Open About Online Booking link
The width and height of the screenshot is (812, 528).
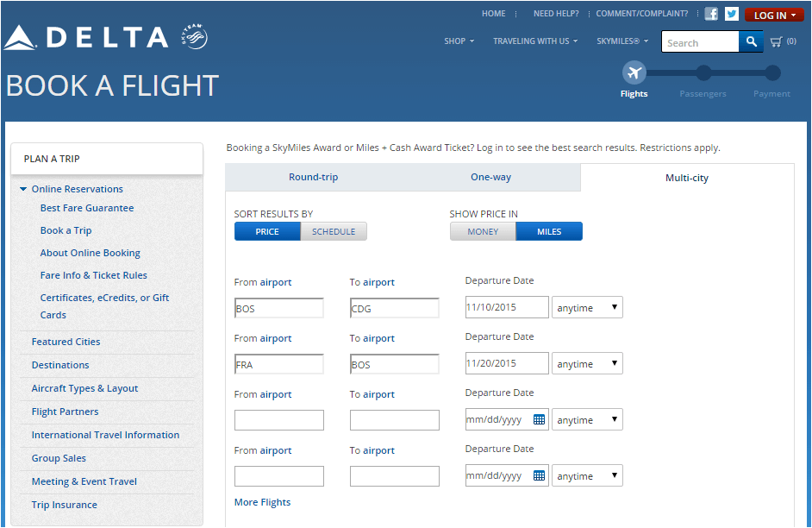[91, 253]
